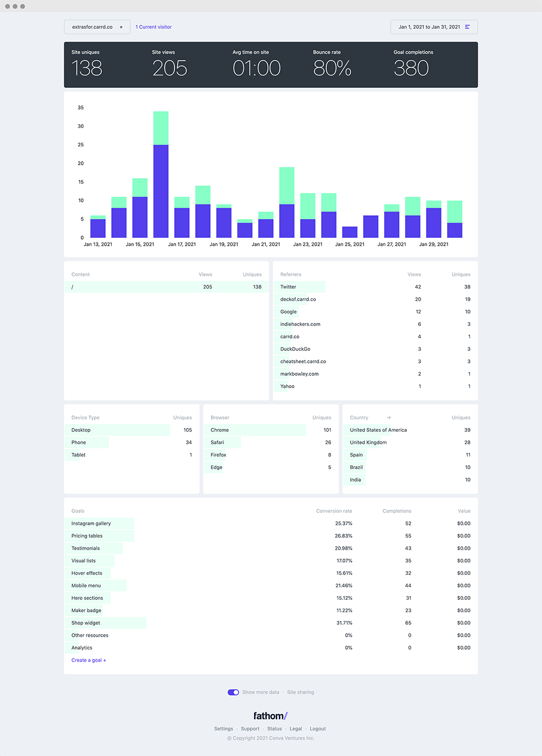The width and height of the screenshot is (542, 756).
Task: Select the Safari browser row
Action: click(271, 443)
